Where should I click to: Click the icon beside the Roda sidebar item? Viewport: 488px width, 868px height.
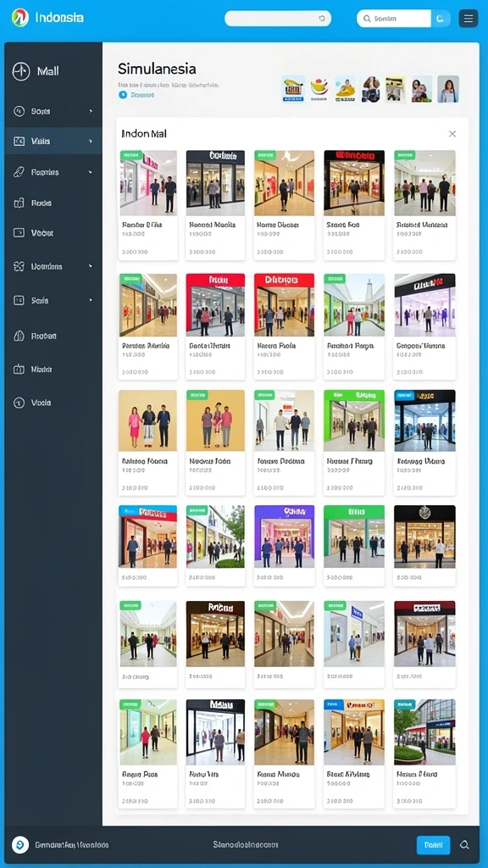(19, 203)
